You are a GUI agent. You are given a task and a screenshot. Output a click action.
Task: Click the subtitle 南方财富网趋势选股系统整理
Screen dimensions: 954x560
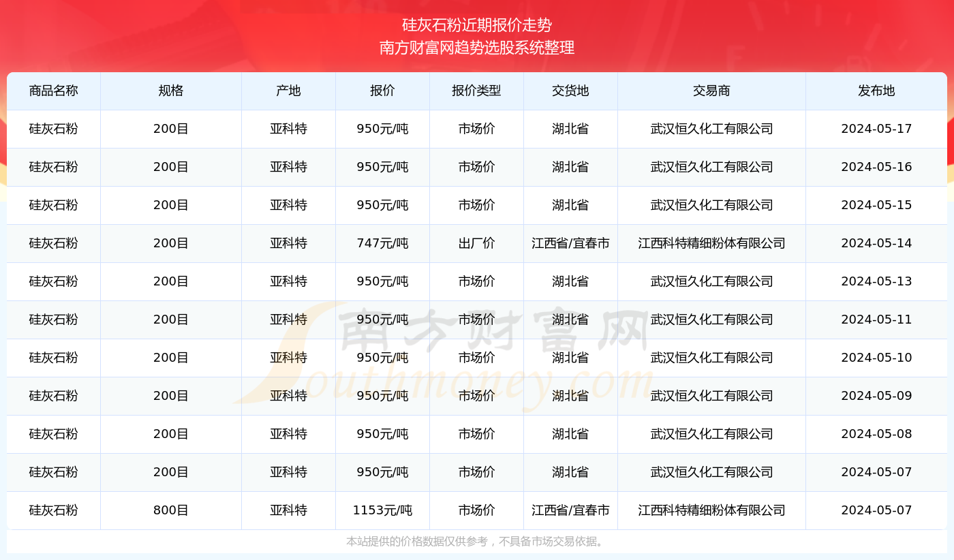[477, 48]
